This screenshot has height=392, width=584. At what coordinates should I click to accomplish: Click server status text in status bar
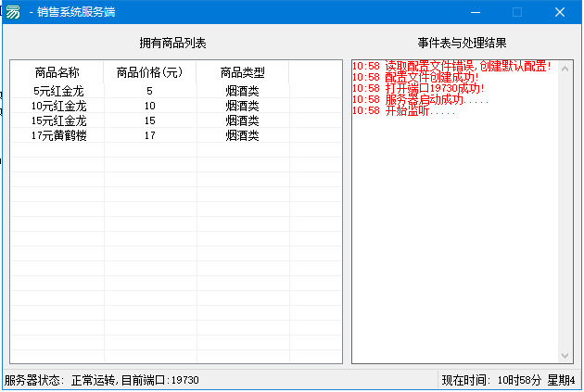[x=102, y=381]
